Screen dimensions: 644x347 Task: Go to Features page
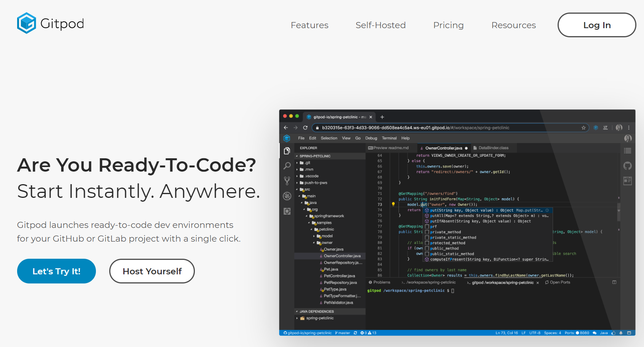(x=309, y=25)
